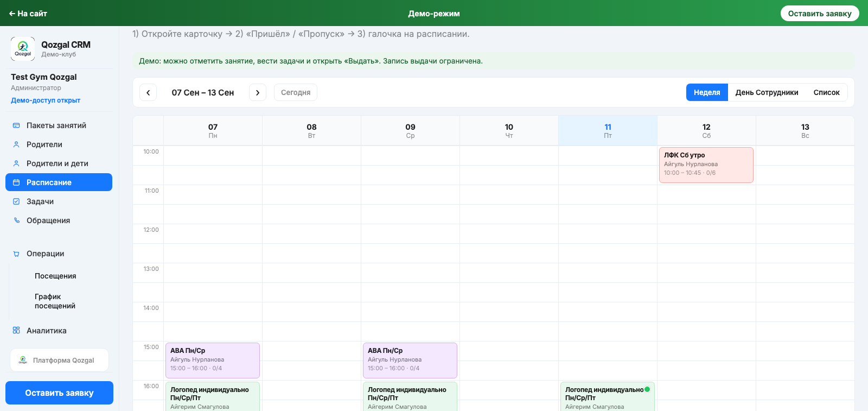Viewport: 868px width, 411px height.
Task: Open Monday's Логопед индивидуально event
Action: coord(212,397)
